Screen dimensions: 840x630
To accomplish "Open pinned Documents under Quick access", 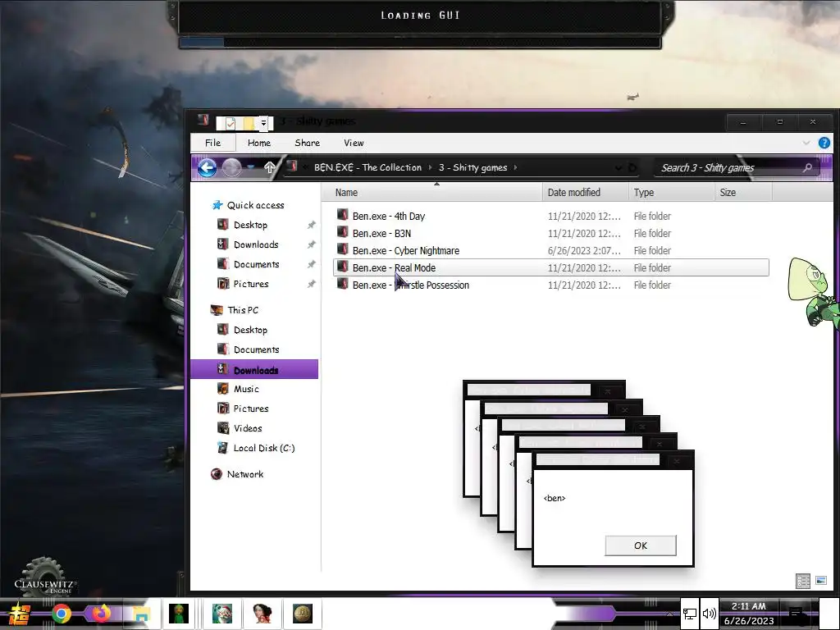I will point(256,265).
